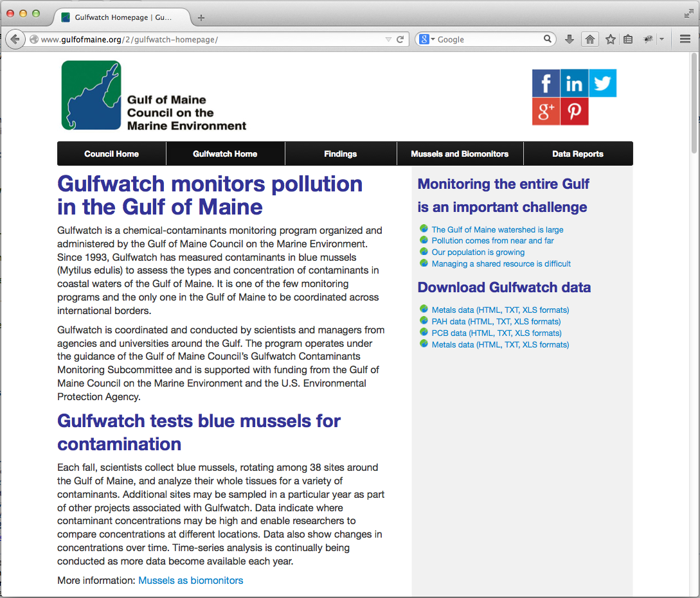This screenshot has width=700, height=598.
Task: Click the Gulf of Maine Council logo
Action: coord(154,96)
